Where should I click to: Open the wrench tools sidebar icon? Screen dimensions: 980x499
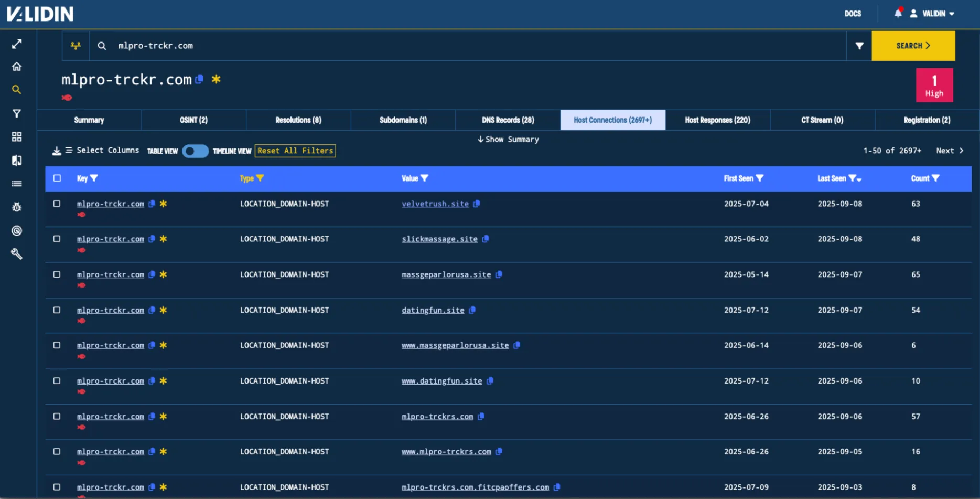(17, 254)
